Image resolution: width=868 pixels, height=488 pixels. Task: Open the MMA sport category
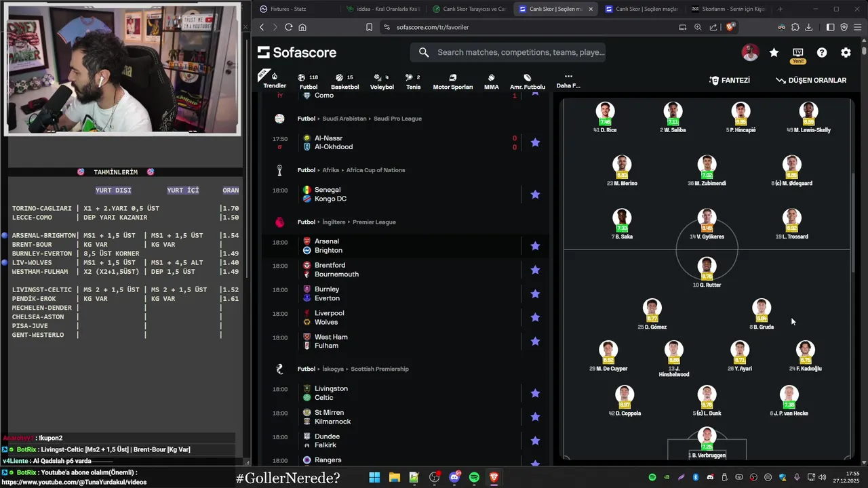click(492, 81)
